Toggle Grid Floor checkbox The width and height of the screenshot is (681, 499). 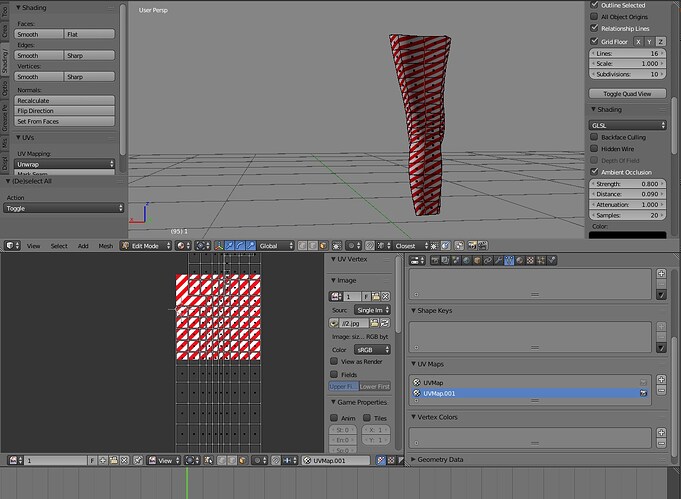point(595,41)
